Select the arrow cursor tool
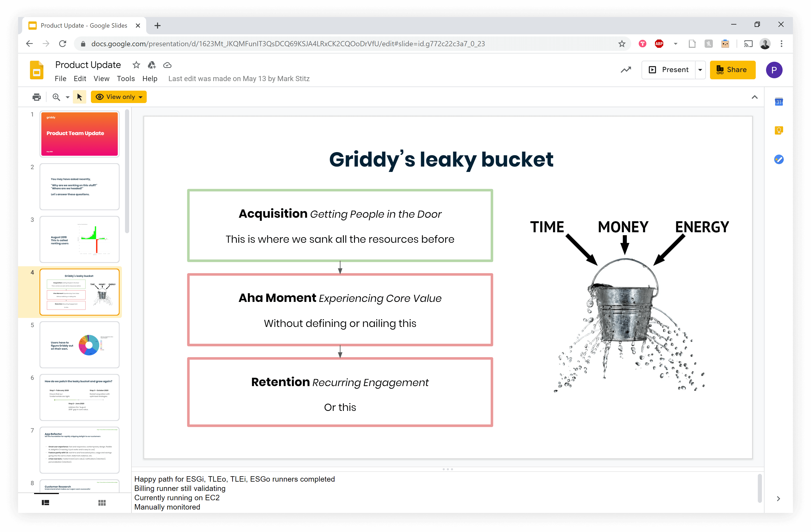Image resolution: width=811 pixels, height=532 pixels. [80, 97]
